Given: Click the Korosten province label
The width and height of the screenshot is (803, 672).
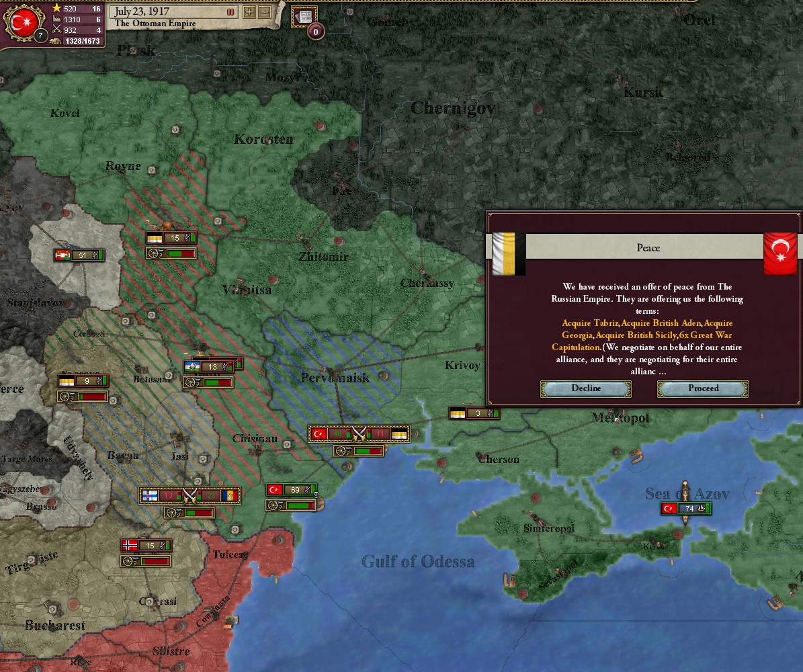Looking at the screenshot, I should pyautogui.click(x=263, y=139).
